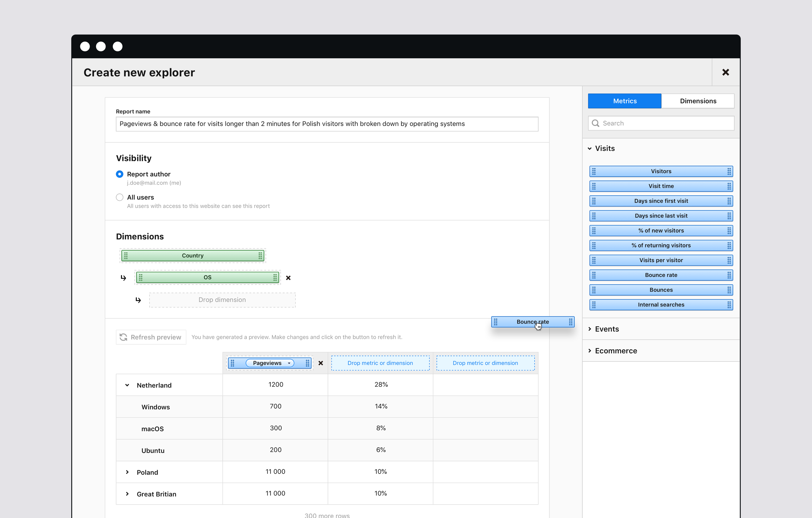Screen dimensions: 812x518
Task: Click the metrics Search field
Action: click(661, 123)
